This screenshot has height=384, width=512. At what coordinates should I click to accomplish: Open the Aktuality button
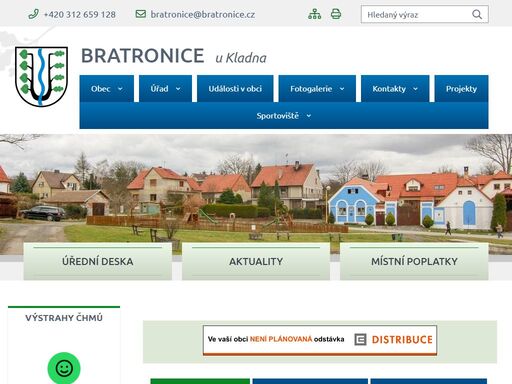tap(256, 261)
